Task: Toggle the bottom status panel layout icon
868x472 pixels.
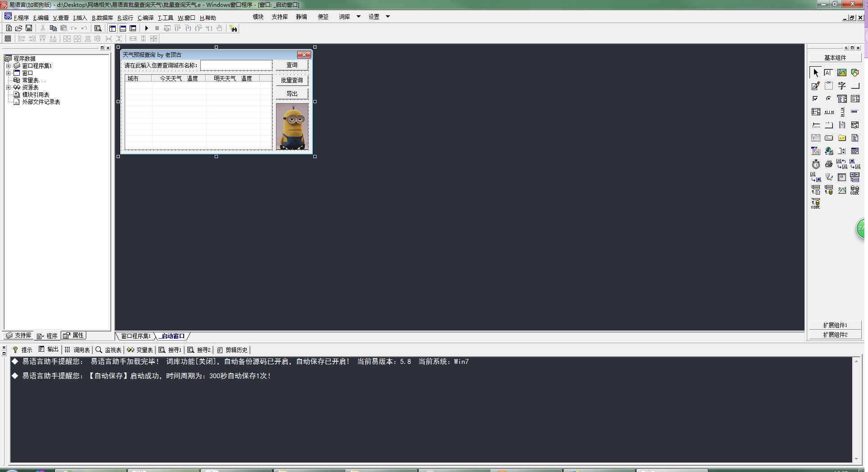Action: (x=122, y=28)
